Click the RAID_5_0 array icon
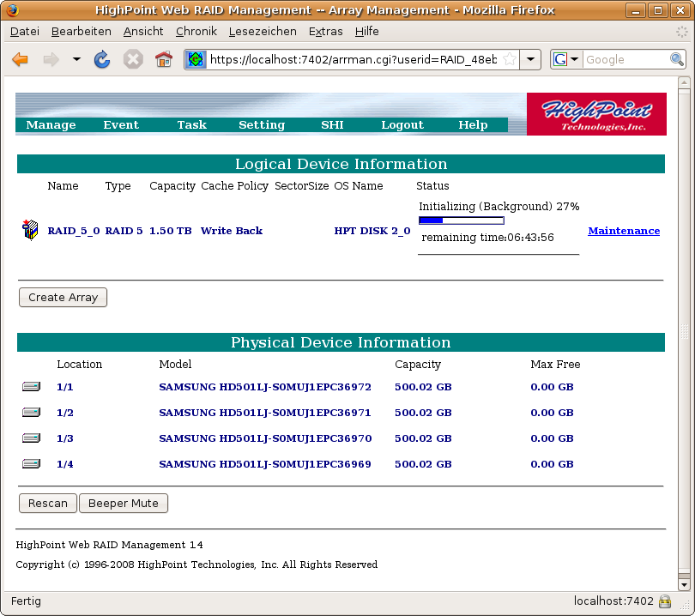Screen dimensions: 695x616 (x=30, y=230)
